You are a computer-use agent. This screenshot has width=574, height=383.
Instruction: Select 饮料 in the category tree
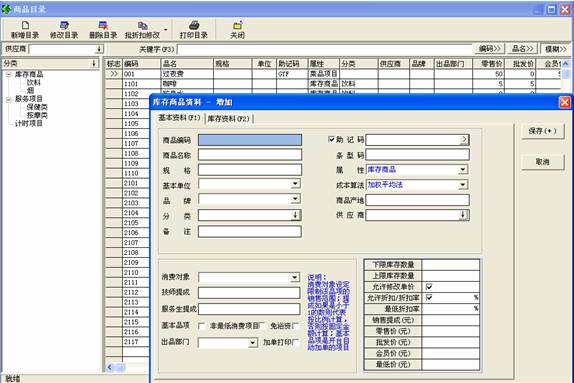tap(34, 82)
